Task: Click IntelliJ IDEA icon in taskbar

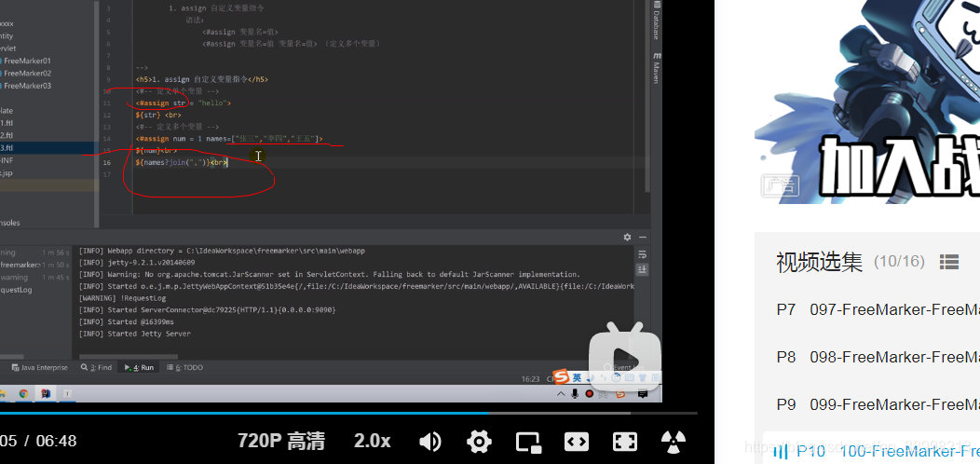Action: (46, 394)
